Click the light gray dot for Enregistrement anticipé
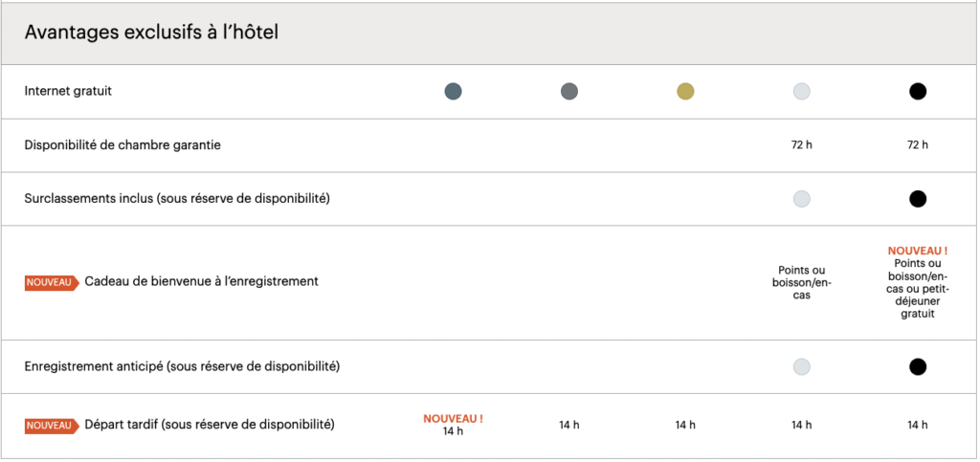This screenshot has height=462, width=980. click(802, 366)
